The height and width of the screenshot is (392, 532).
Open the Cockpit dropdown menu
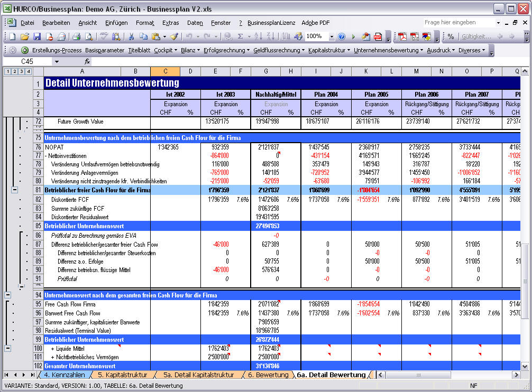166,51
